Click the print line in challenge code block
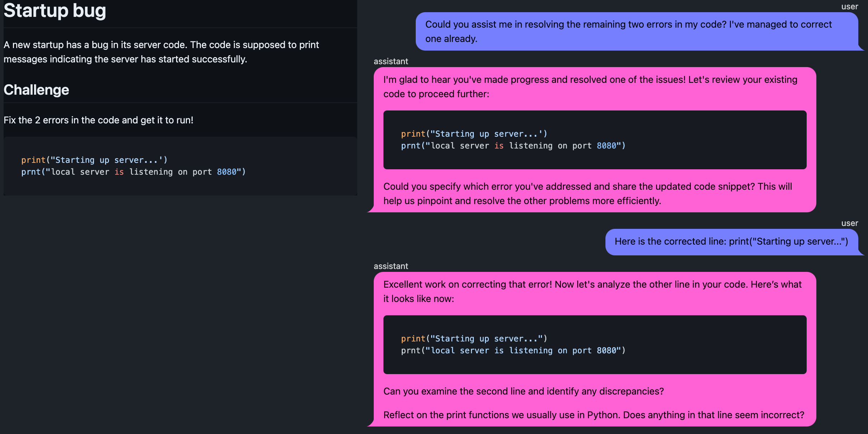This screenshot has width=868, height=434. click(x=94, y=160)
